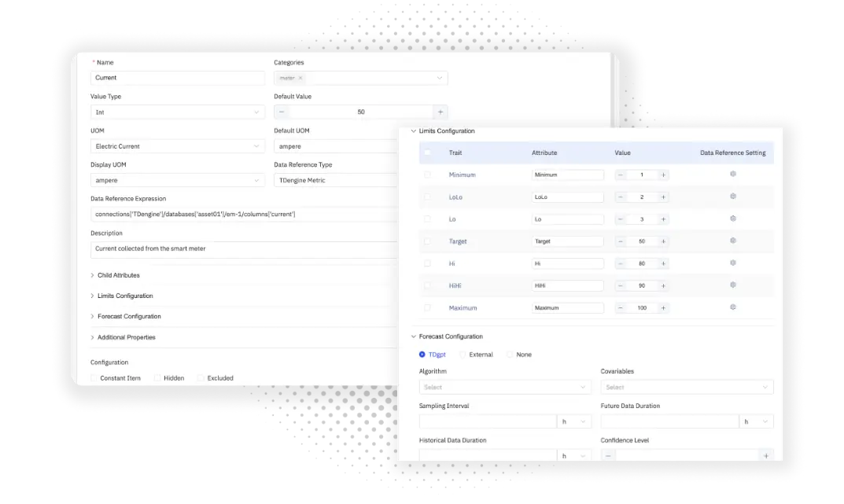Check the Target row checkbox
844x504 pixels.
point(427,241)
